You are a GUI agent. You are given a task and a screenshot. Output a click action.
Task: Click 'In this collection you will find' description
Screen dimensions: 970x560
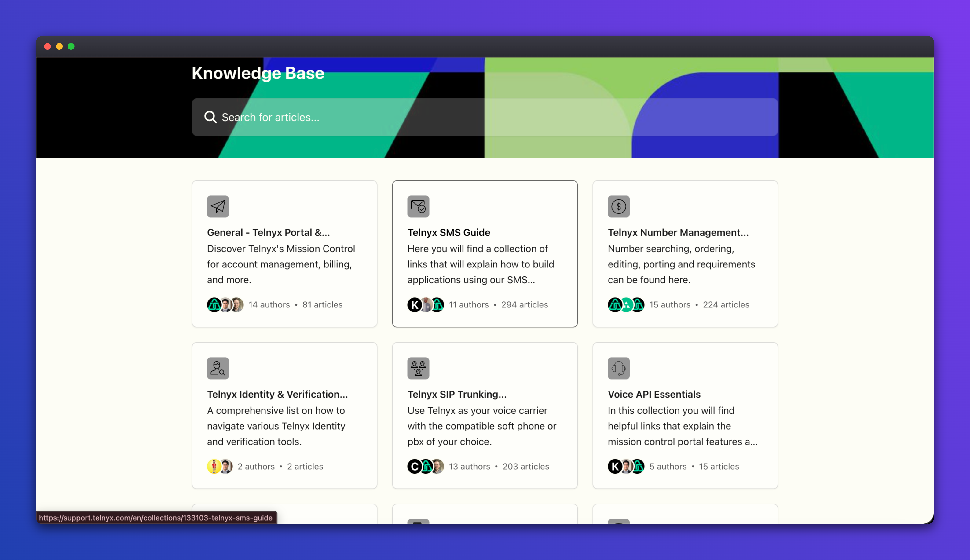[x=682, y=426]
